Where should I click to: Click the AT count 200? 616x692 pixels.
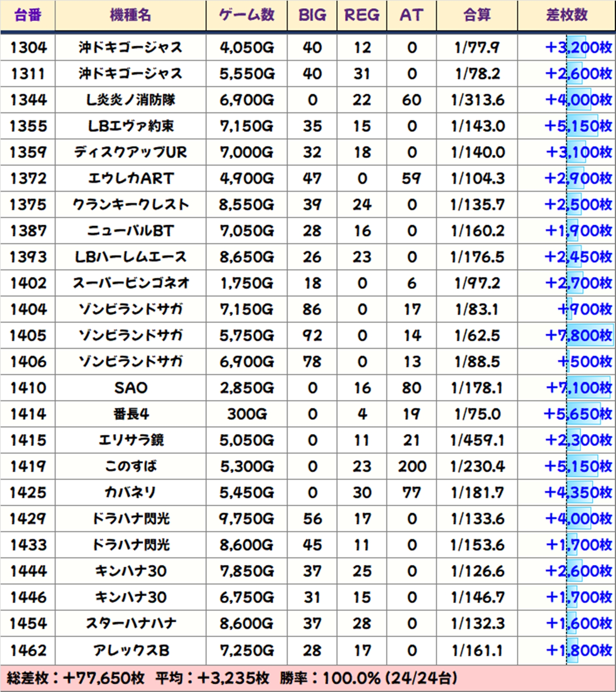tap(412, 467)
